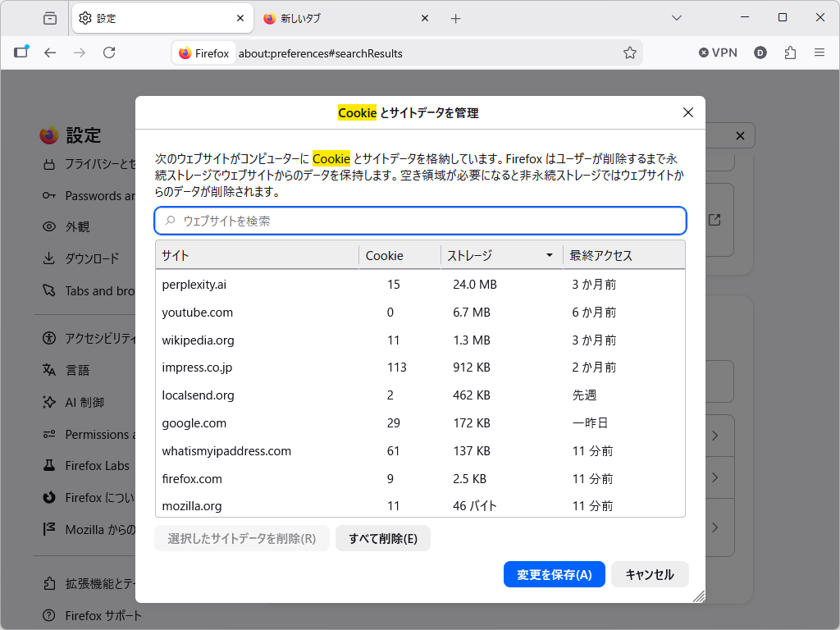Open the extensions puzzle icon
The width and height of the screenshot is (840, 630).
coord(790,52)
